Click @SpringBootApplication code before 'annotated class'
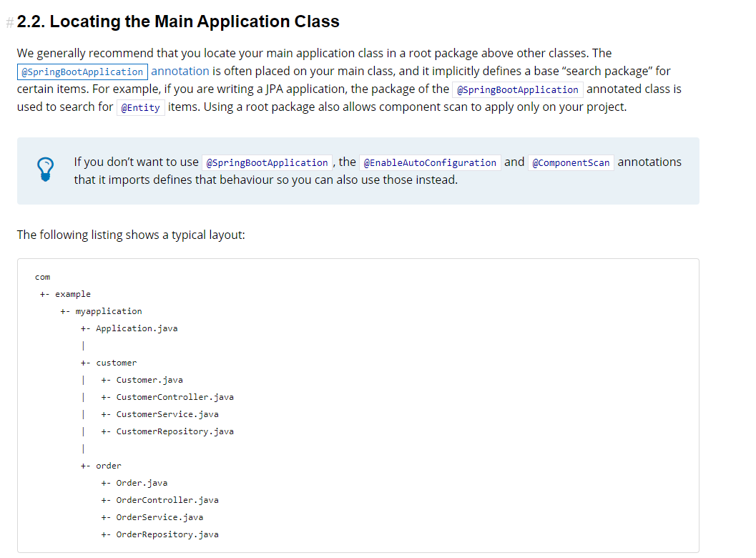 click(517, 89)
